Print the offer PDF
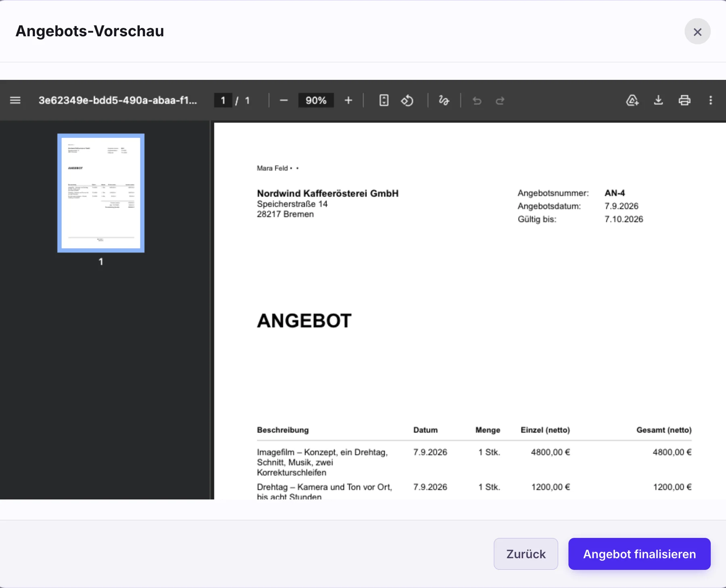Image resolution: width=726 pixels, height=588 pixels. [684, 100]
